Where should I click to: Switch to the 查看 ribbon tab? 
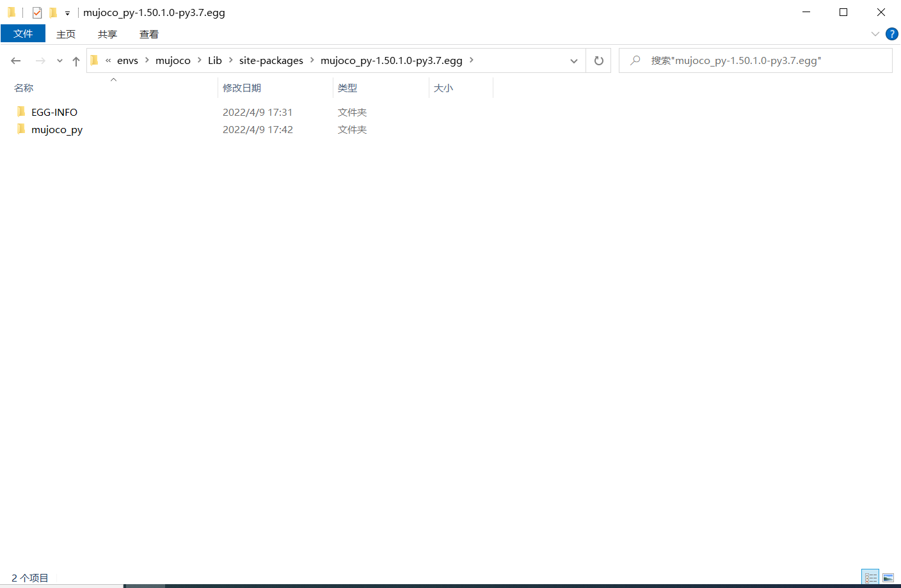point(148,34)
